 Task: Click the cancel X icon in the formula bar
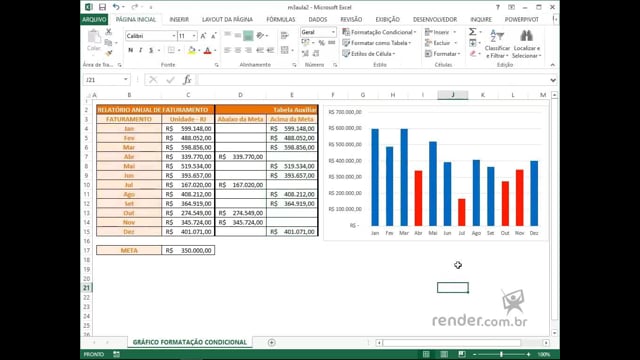(153, 80)
